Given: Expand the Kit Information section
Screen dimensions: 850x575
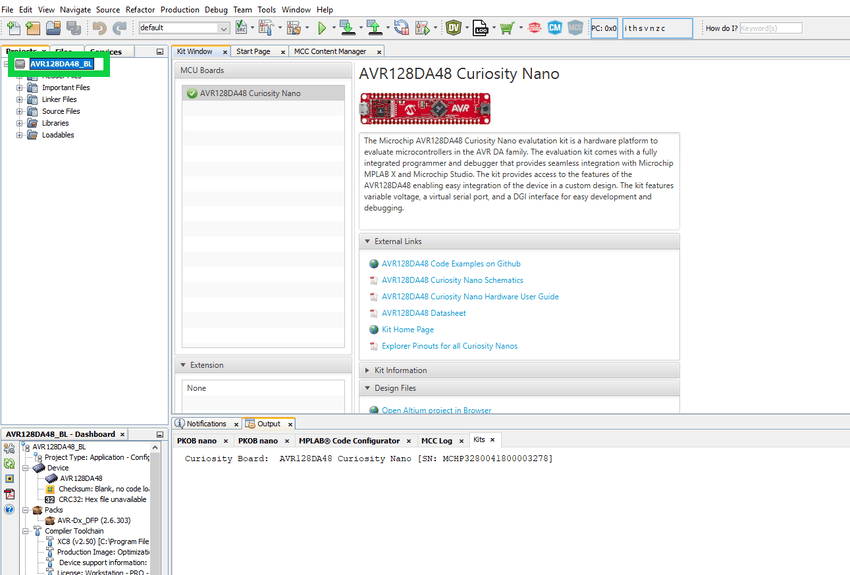Looking at the screenshot, I should [366, 370].
